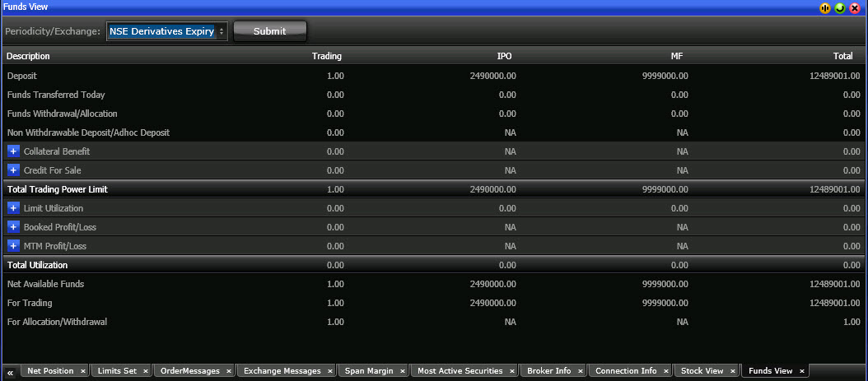868x381 pixels.
Task: Click the green refresh icon in title bar
Action: coord(839,7)
